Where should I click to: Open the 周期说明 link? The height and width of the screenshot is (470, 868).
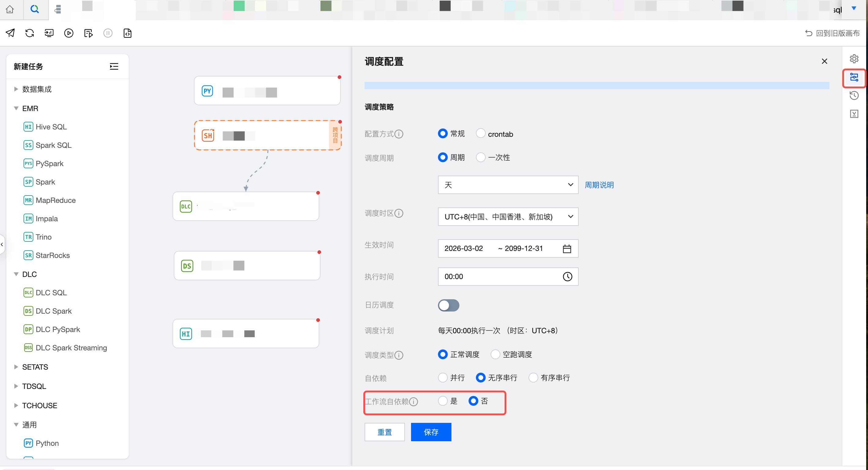pyautogui.click(x=599, y=185)
